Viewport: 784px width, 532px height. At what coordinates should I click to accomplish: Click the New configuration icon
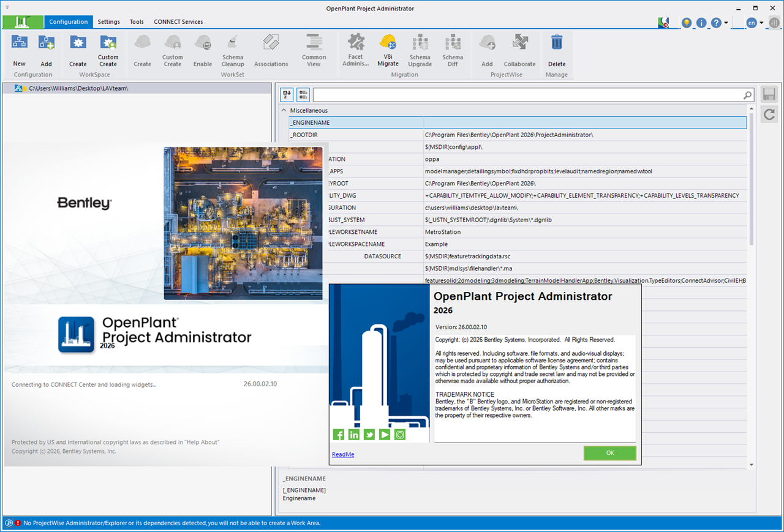click(x=20, y=43)
